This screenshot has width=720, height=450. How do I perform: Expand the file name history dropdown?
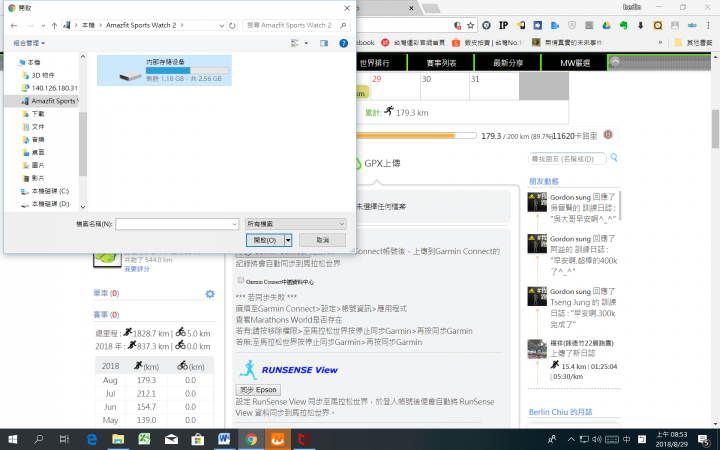234,224
